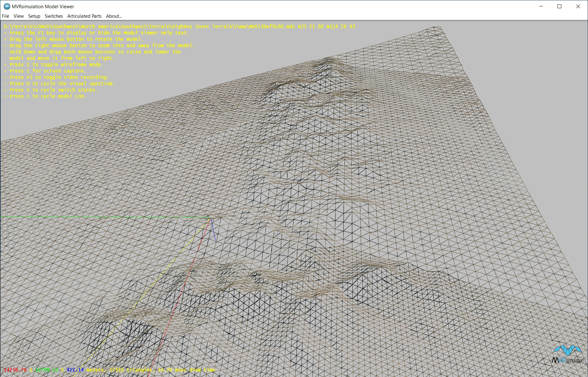Image resolution: width=588 pixels, height=377 pixels.
Task: Click the MVRsimulation app icon in title bar
Action: point(7,6)
